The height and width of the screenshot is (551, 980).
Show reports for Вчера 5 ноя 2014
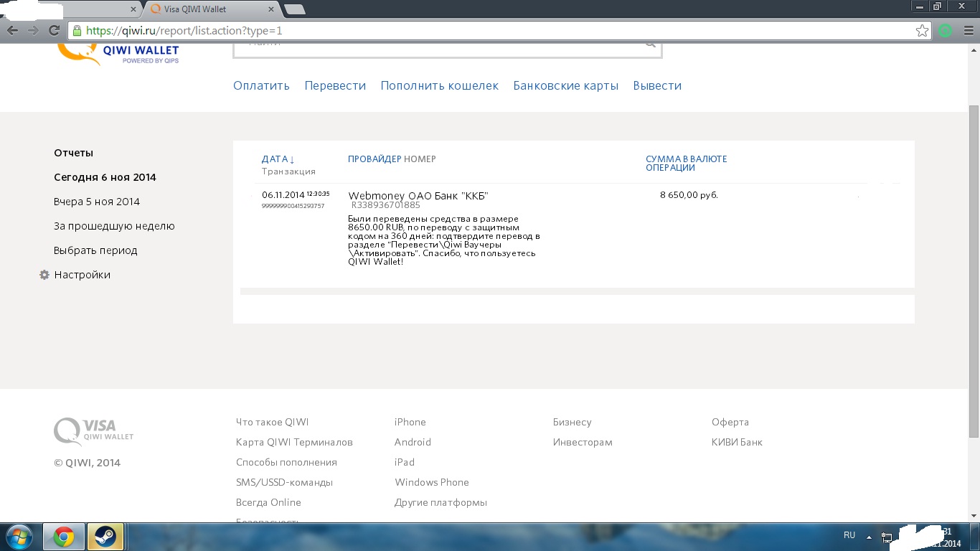[x=97, y=202]
